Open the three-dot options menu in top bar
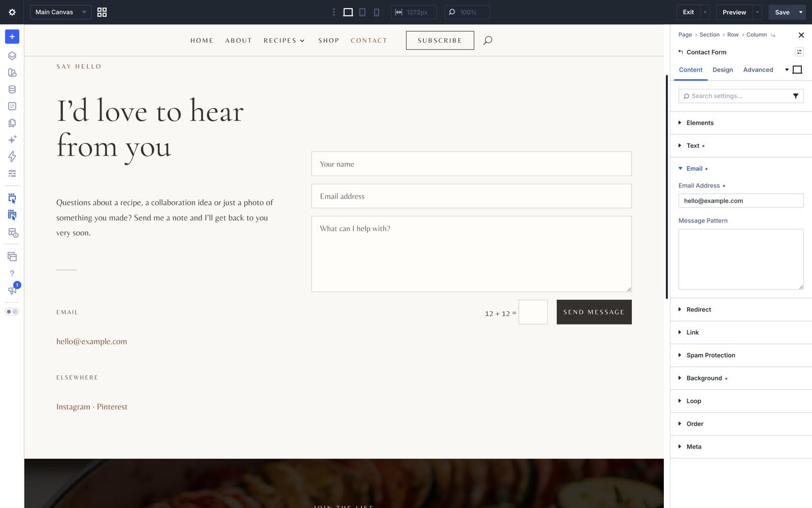The height and width of the screenshot is (508, 812). [333, 12]
